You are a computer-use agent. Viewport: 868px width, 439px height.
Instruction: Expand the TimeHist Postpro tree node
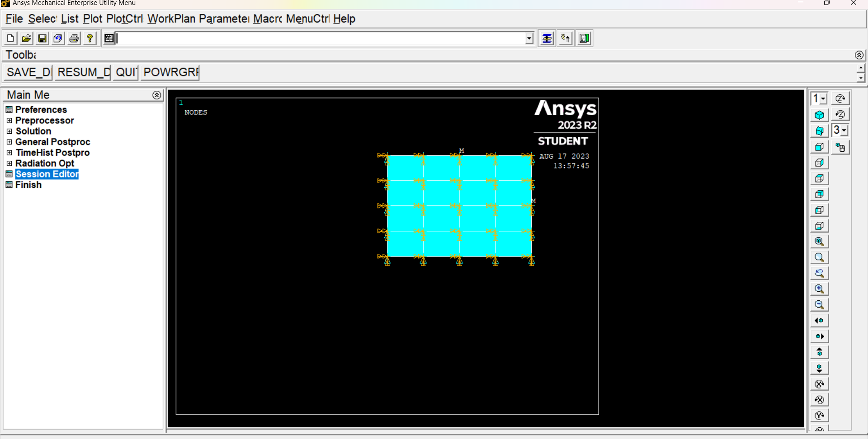click(9, 153)
